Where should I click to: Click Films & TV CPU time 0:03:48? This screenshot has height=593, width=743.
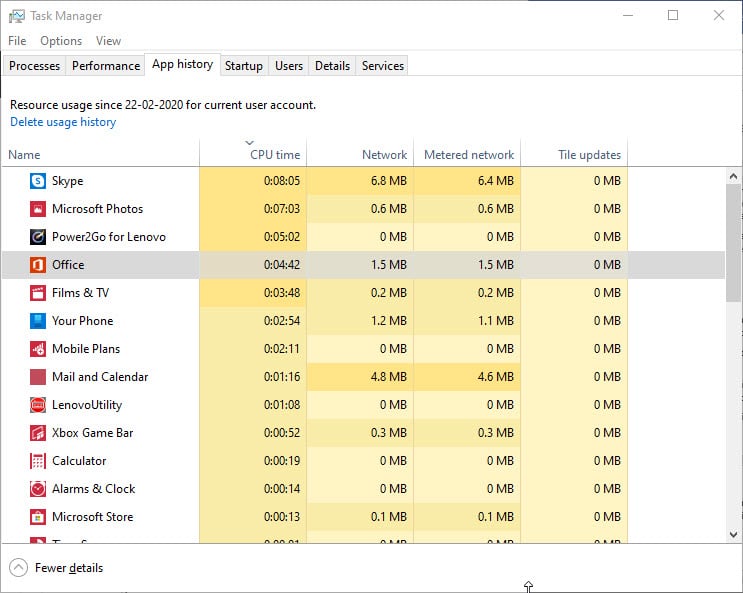click(282, 293)
